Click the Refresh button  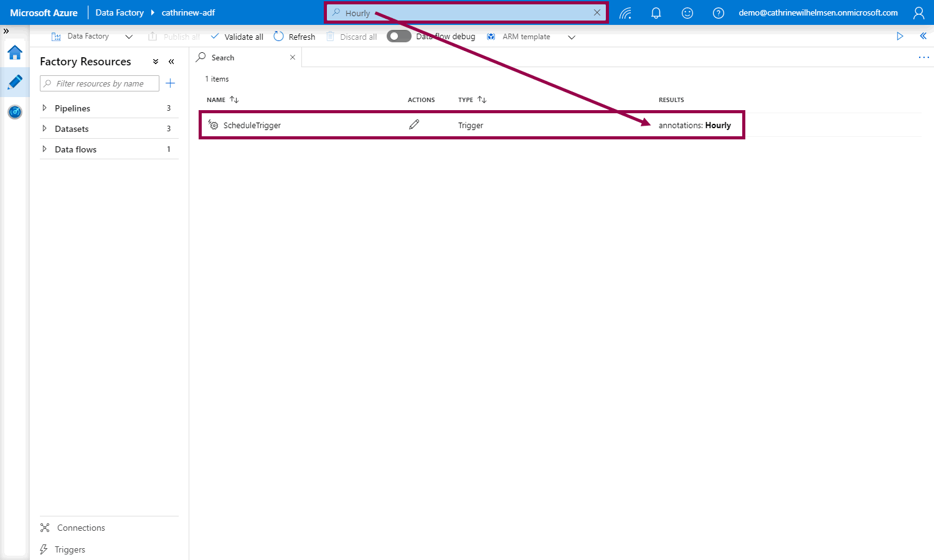295,37
